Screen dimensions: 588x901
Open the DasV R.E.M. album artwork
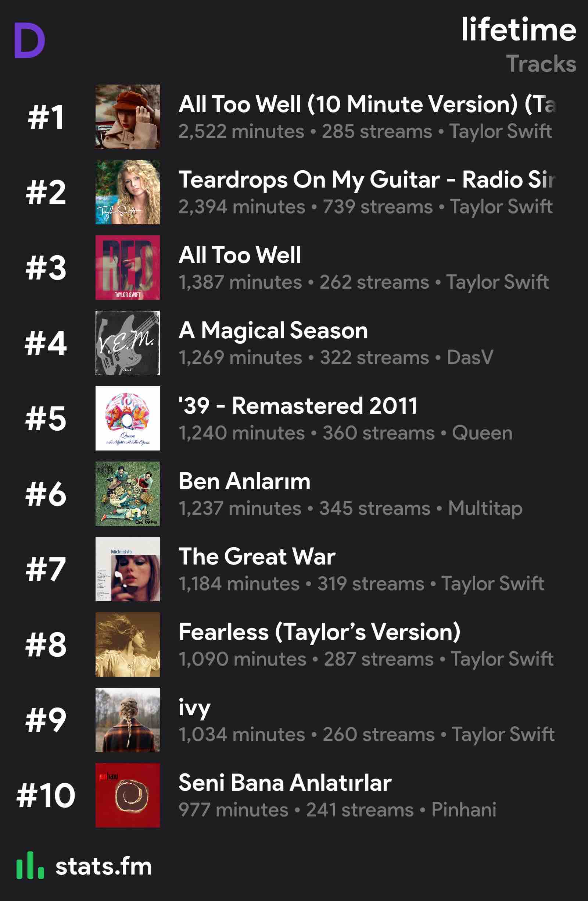point(128,343)
